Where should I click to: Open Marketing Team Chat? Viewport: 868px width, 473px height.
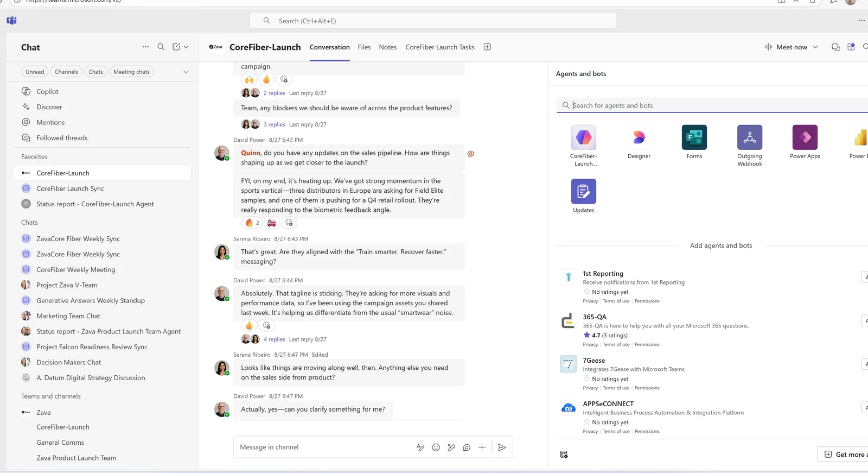tap(102, 316)
